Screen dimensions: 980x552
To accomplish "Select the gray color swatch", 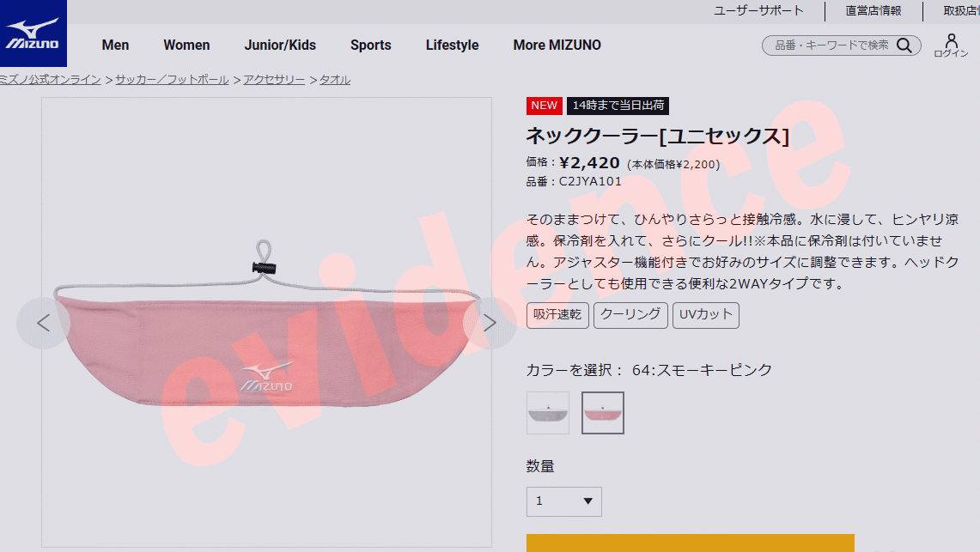I will (548, 413).
